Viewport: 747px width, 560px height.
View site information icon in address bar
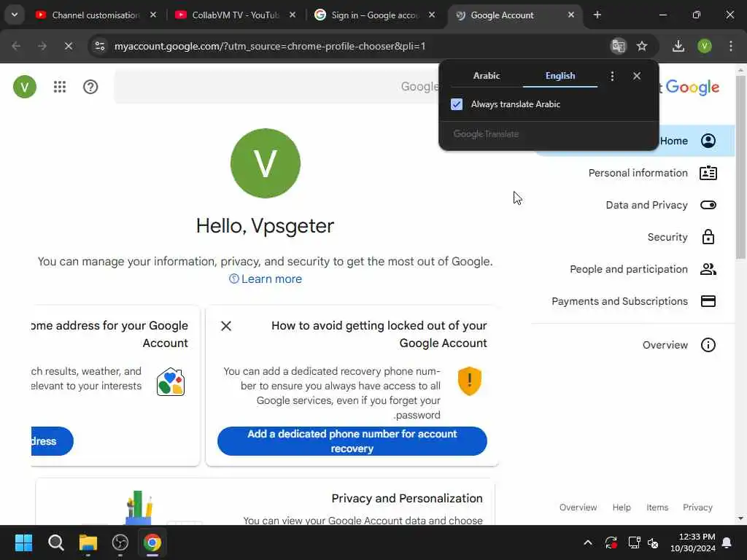pos(100,46)
